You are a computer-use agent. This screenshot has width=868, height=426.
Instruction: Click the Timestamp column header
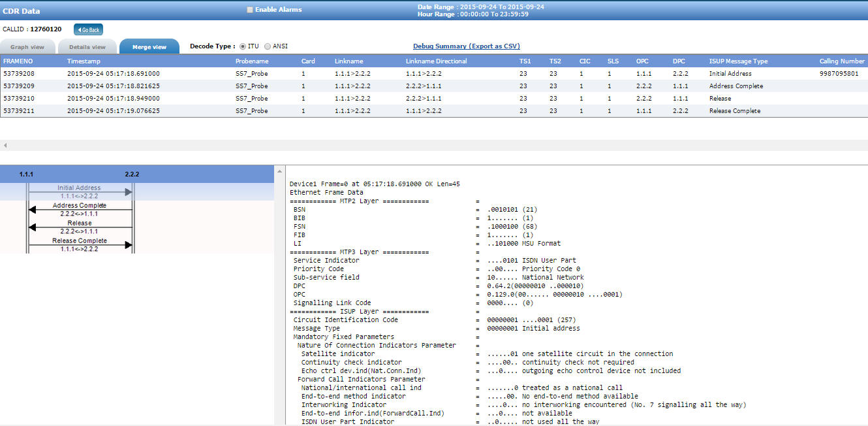coord(84,61)
